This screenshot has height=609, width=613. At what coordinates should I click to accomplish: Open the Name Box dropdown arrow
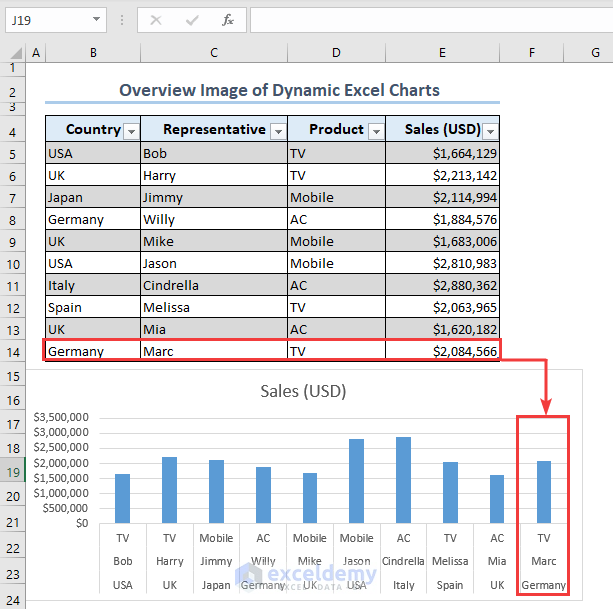pos(96,19)
